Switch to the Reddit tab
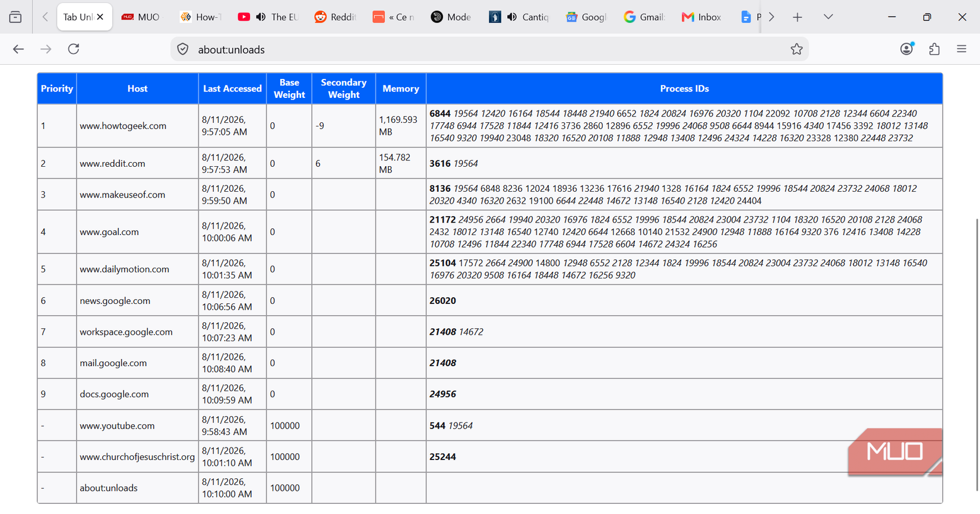 (334, 17)
